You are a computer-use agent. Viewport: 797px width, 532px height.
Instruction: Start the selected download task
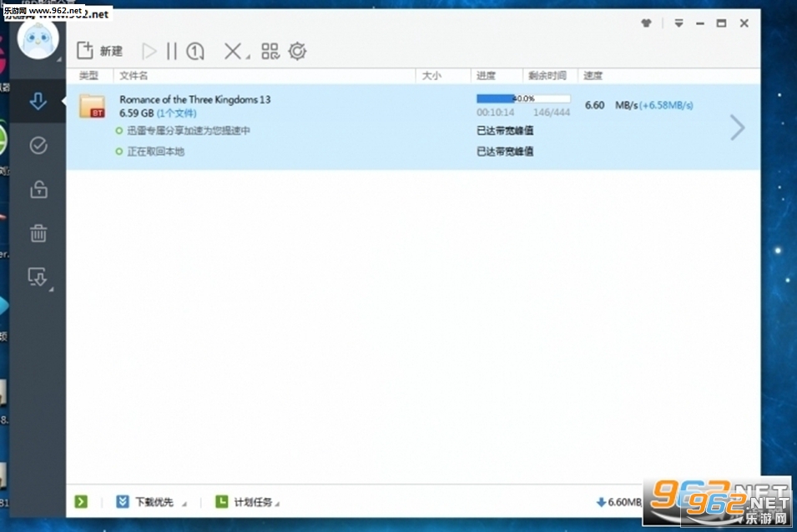pos(149,51)
